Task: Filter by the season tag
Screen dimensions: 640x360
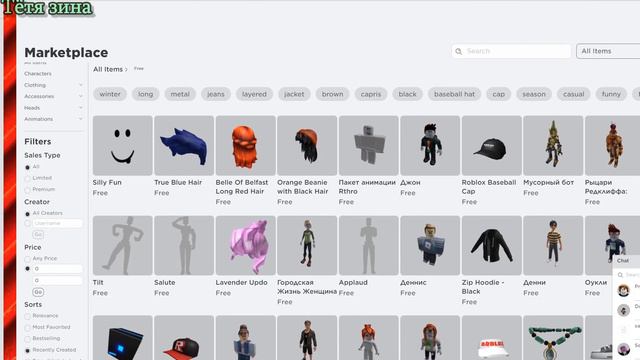Action: [x=534, y=94]
